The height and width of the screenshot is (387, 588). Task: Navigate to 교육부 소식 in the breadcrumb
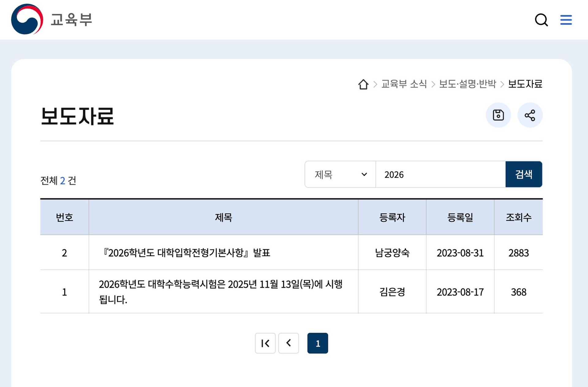pos(404,85)
